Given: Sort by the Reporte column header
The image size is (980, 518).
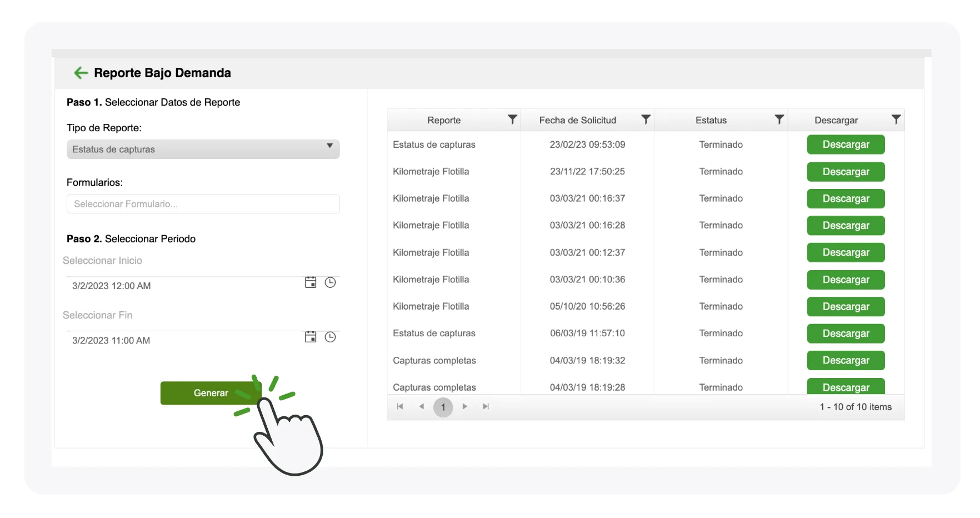Looking at the screenshot, I should point(444,120).
